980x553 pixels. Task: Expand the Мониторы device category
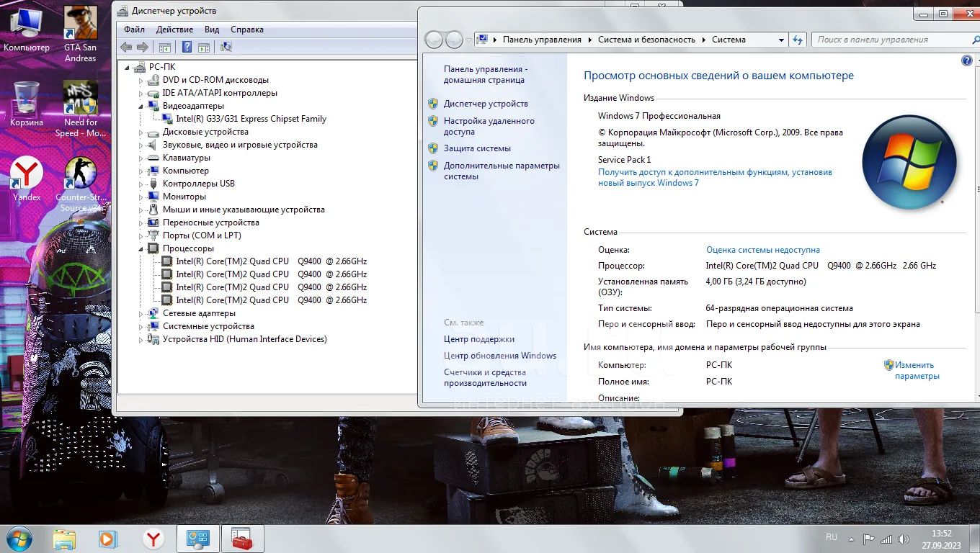click(x=141, y=196)
